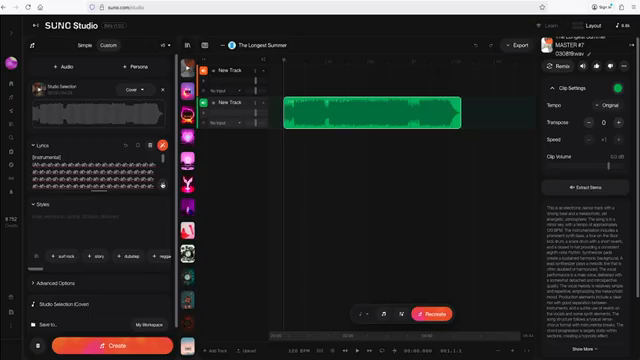Click into the lyrics text area
The height and width of the screenshot is (360, 640).
[x=94, y=172]
